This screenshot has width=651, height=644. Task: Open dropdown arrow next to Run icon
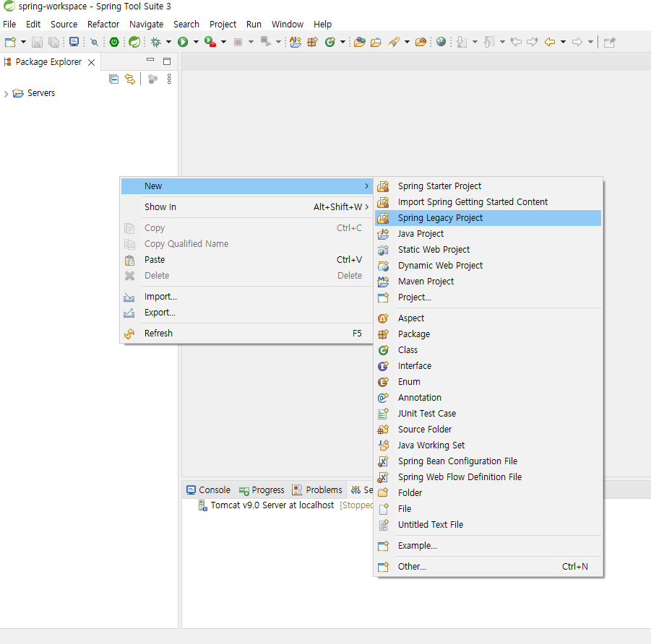[x=196, y=42]
